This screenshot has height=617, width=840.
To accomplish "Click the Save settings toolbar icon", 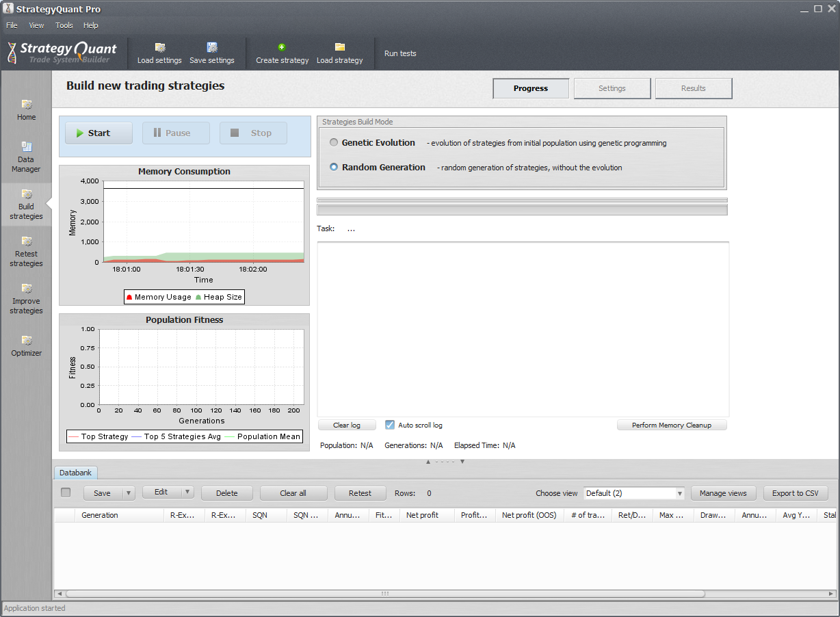I will pos(212,48).
